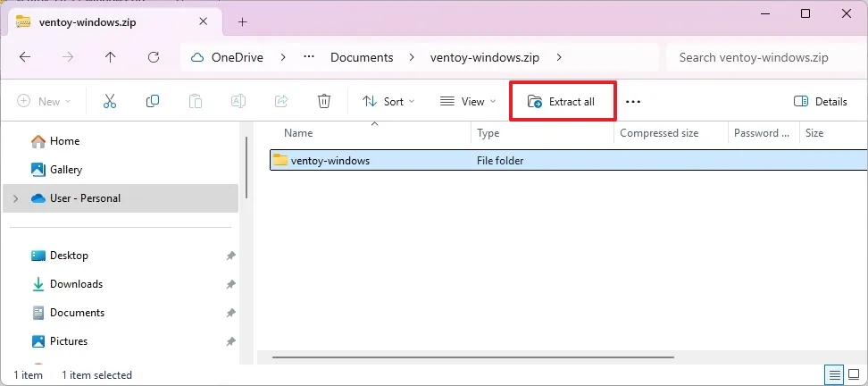Image resolution: width=868 pixels, height=386 pixels.
Task: Click Documents in the address bar
Action: 362,57
